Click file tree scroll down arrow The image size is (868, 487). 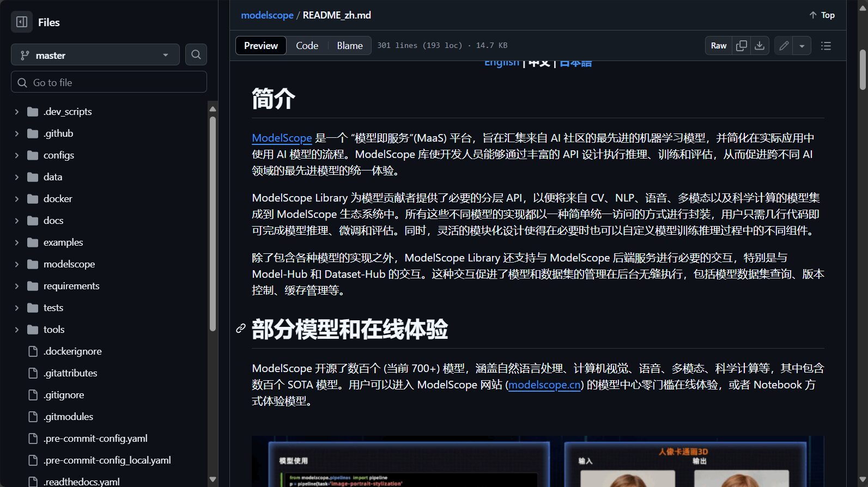coord(213,479)
